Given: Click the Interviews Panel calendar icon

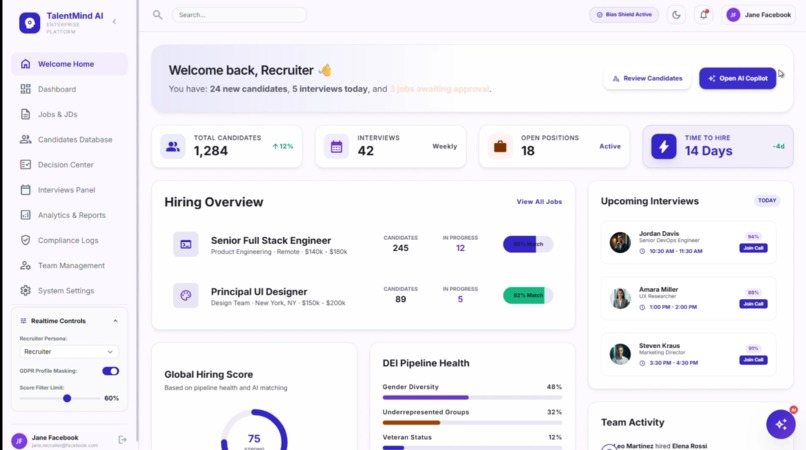Looking at the screenshot, I should (x=25, y=190).
